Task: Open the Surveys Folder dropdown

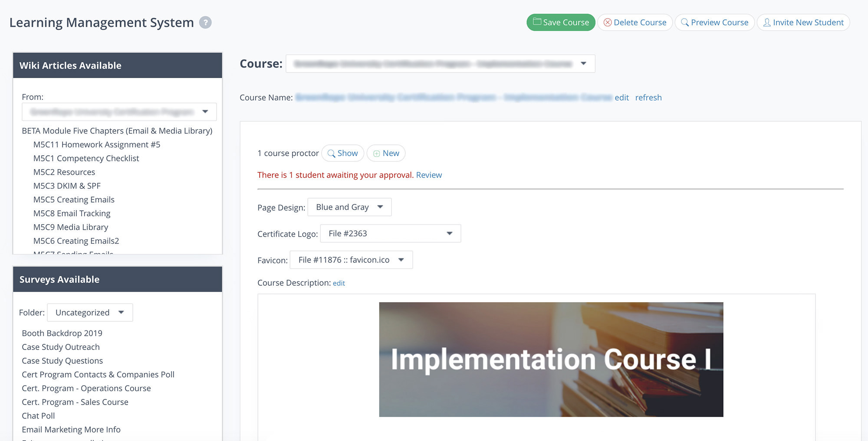Action: 90,313
